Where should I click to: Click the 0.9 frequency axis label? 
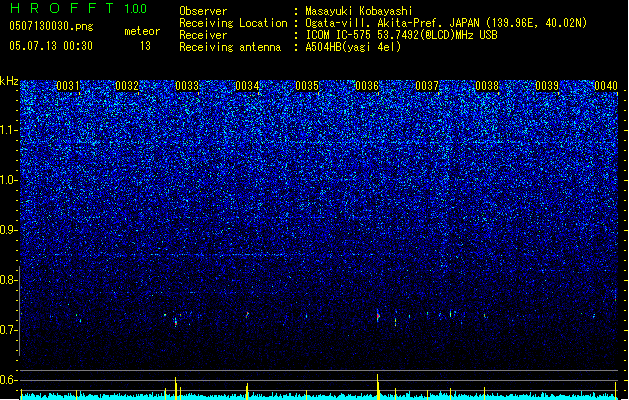8,230
